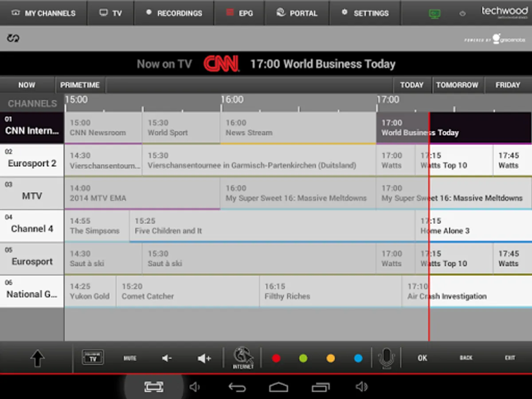Open the My Channels tab
532x399 pixels.
43,13
